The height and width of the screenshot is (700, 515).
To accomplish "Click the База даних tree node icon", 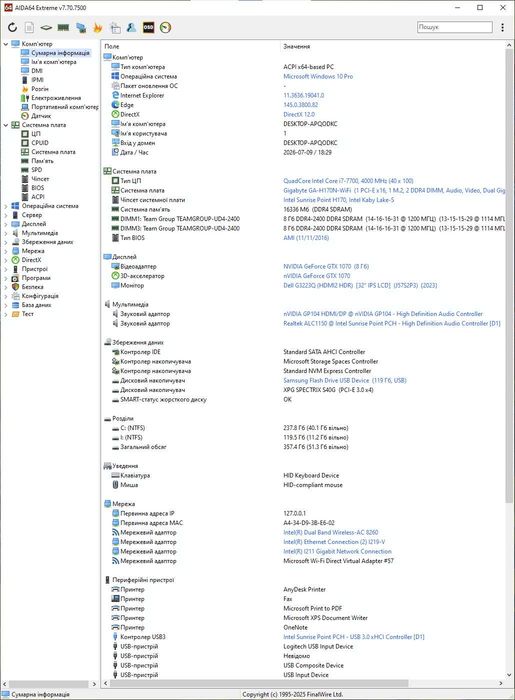I will 15,305.
